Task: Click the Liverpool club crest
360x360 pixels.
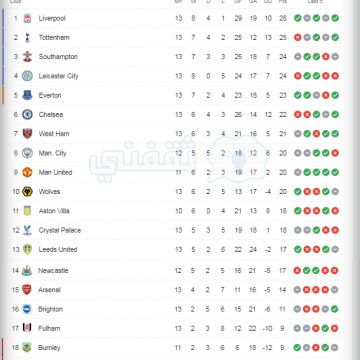Action: click(x=27, y=18)
